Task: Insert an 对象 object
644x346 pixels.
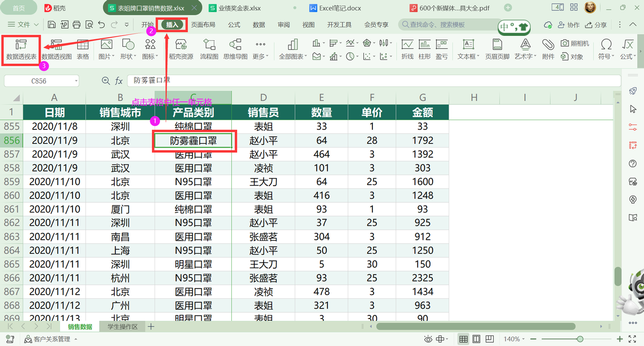Action: point(572,56)
